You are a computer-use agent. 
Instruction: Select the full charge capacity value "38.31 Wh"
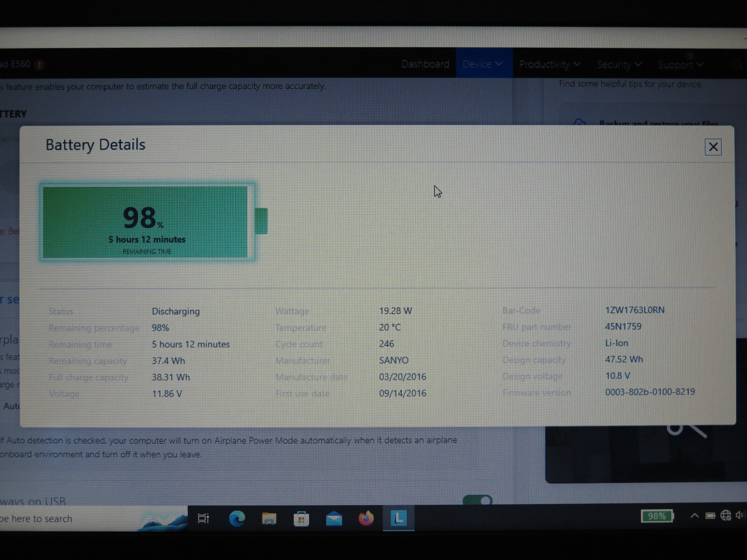click(x=171, y=377)
